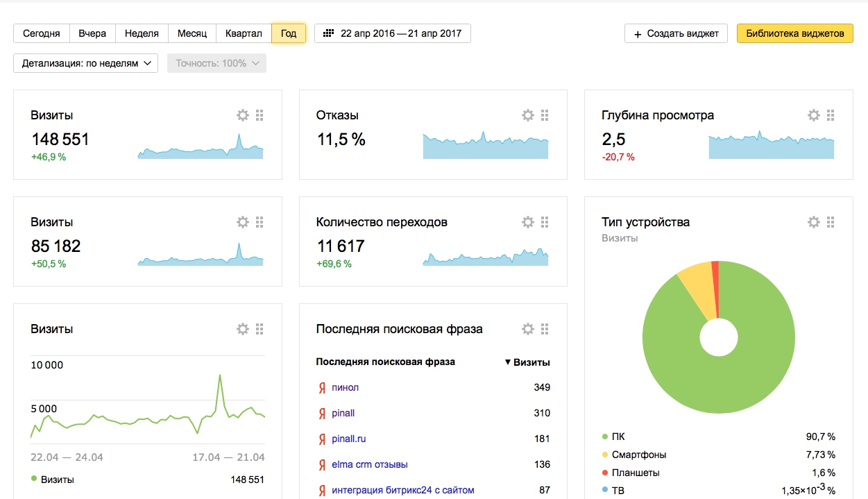Open search phrase link пинол
Image resolution: width=868 pixels, height=499 pixels.
(346, 387)
